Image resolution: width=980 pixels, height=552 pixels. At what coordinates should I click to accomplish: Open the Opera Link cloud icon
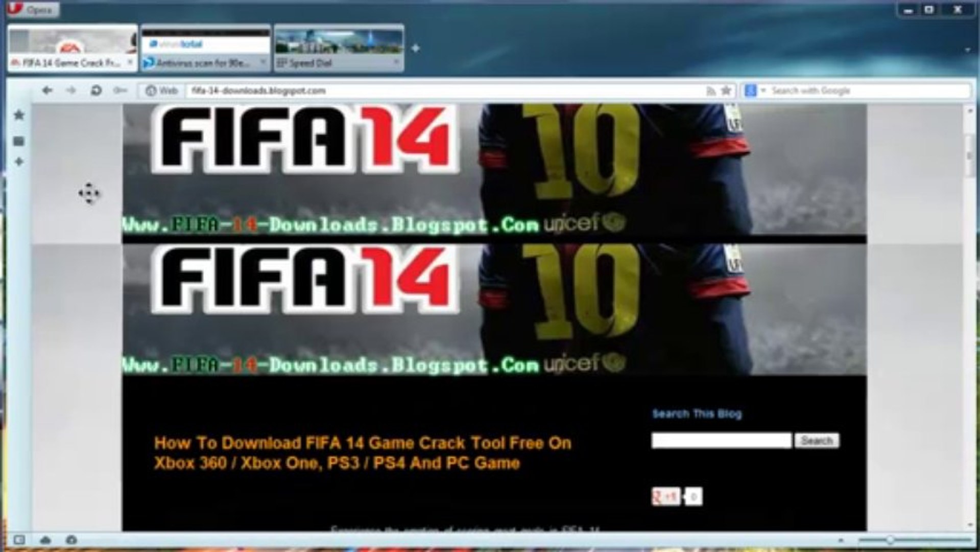(x=45, y=540)
